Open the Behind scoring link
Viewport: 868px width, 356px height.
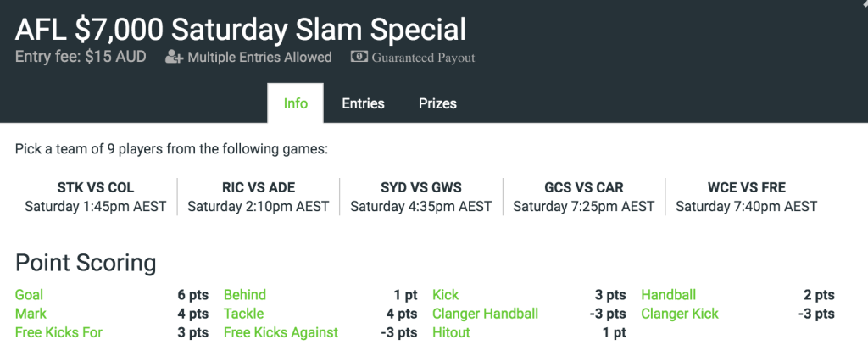click(245, 295)
